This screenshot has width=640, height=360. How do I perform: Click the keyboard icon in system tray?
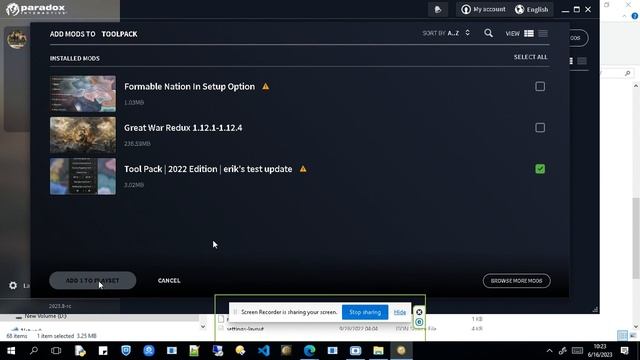pyautogui.click(x=577, y=351)
